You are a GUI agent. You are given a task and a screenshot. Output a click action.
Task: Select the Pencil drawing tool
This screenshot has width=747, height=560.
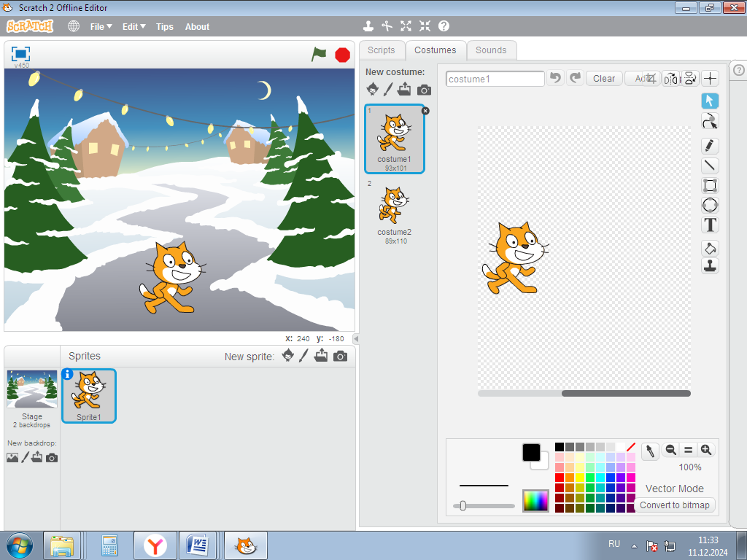point(710,146)
